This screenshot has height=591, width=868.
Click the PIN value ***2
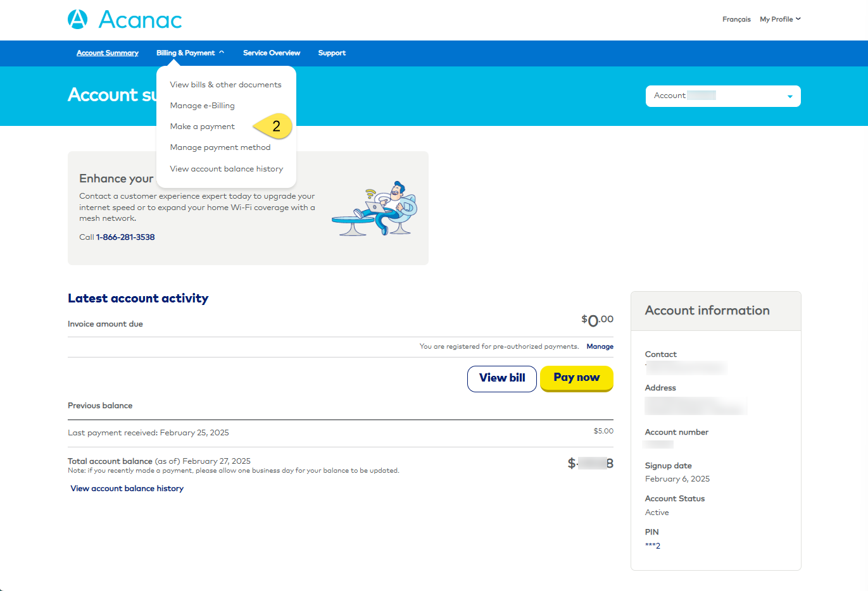coord(653,546)
